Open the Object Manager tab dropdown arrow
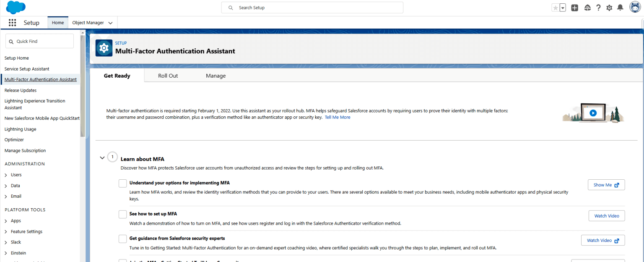Viewport: 644px width, 262px height. 110,23
